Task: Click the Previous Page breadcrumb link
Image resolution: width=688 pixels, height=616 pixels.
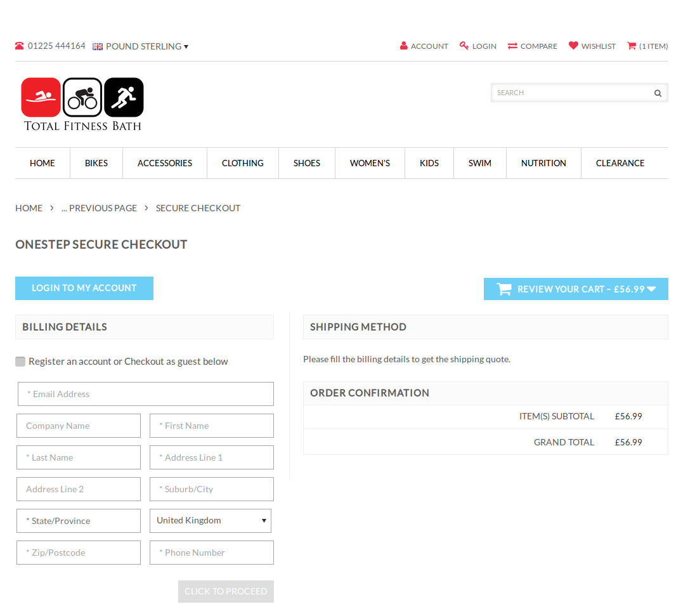Action: pos(99,208)
